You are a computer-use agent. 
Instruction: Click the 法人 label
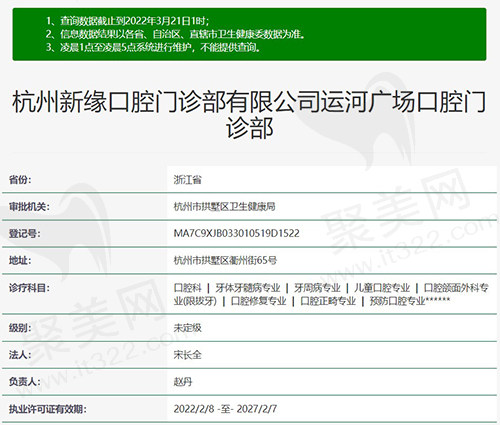(20, 355)
